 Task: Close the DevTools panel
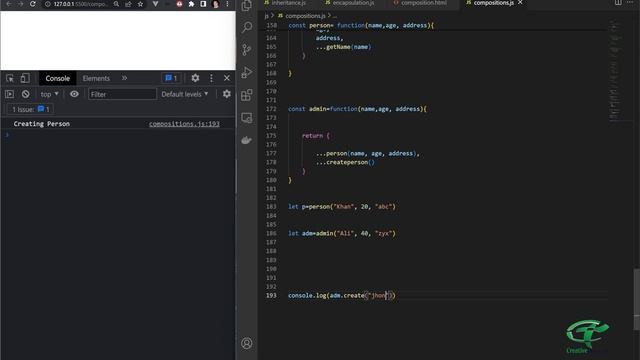227,78
